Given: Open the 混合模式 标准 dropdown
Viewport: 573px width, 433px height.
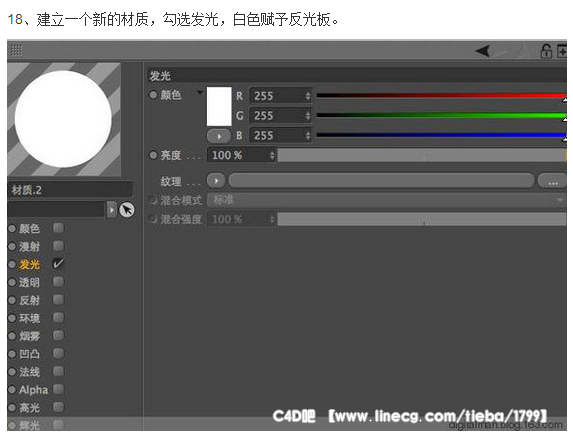Looking at the screenshot, I should 387,200.
